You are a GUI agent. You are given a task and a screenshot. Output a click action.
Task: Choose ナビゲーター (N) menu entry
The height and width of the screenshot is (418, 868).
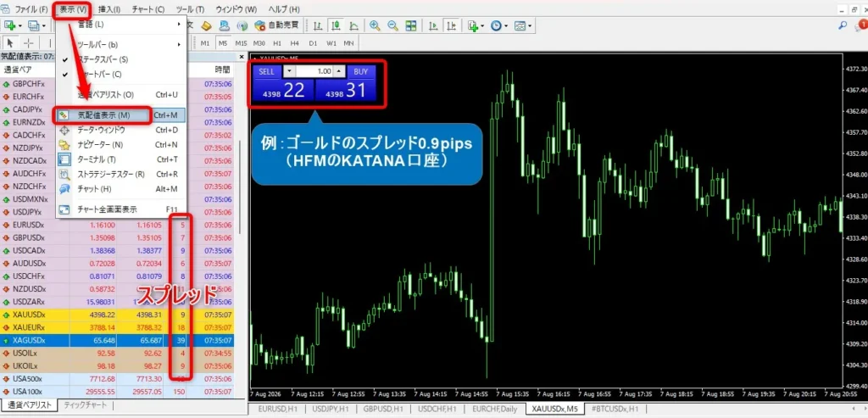[x=120, y=145]
